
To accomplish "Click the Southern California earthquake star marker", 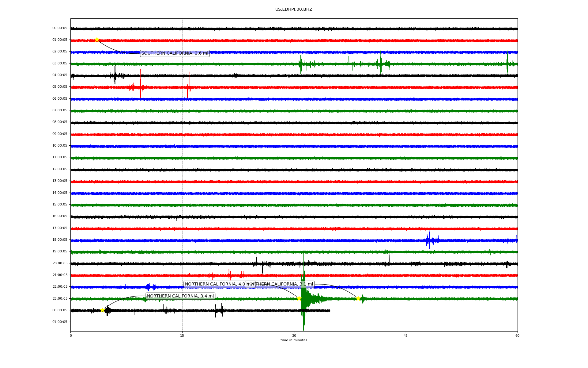I will coord(97,40).
